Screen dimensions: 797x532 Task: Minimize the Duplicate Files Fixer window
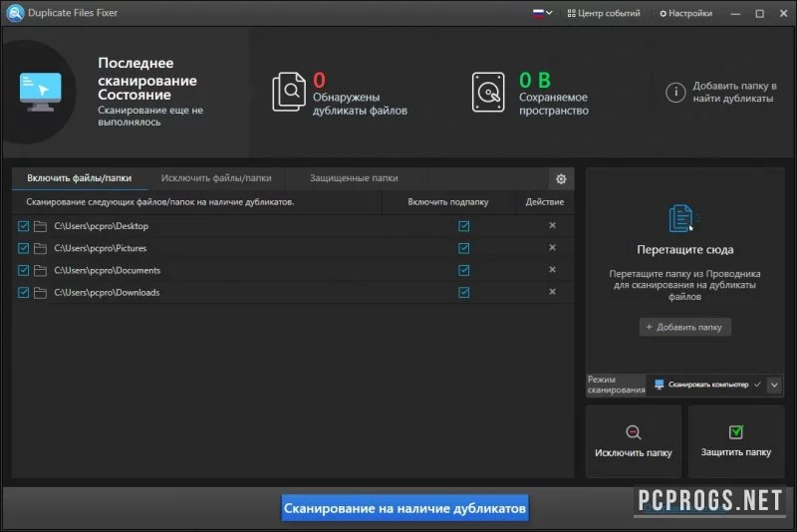[735, 14]
